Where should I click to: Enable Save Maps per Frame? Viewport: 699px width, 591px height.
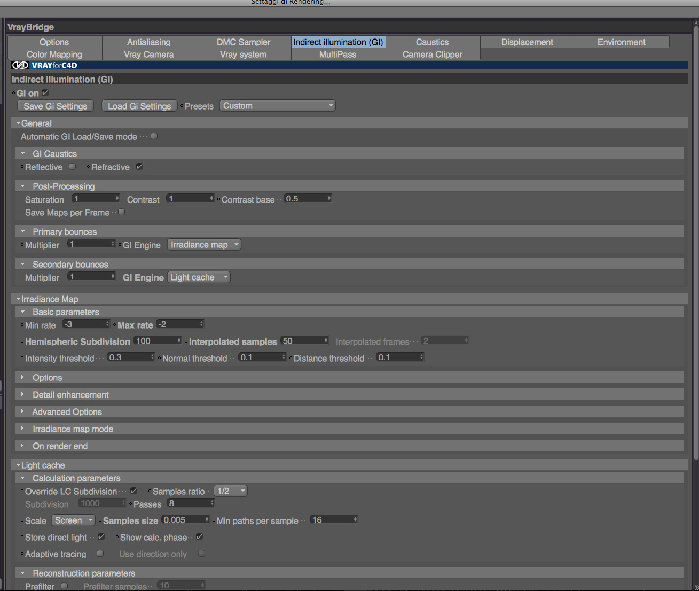(121, 212)
